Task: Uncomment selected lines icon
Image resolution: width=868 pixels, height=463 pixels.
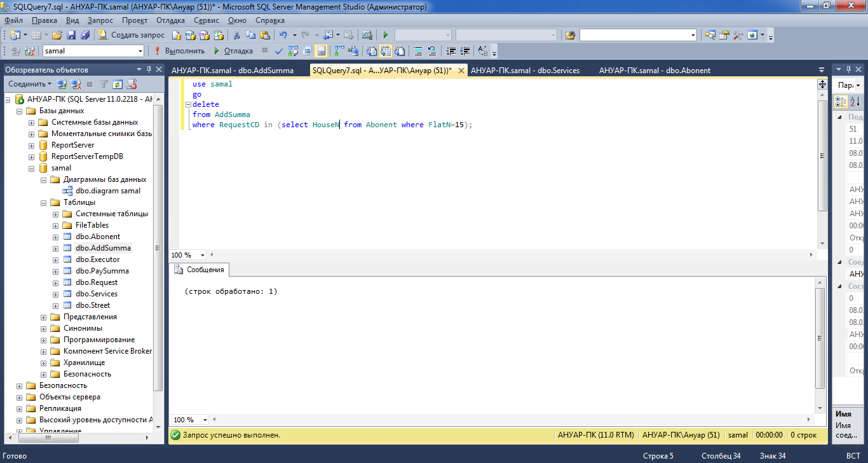Action: 432,51
